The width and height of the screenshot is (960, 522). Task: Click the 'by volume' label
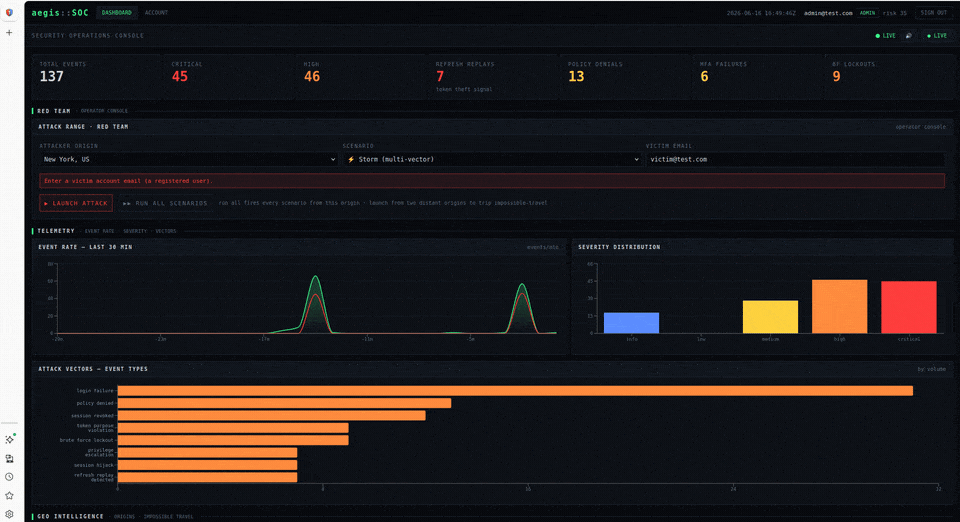tap(931, 369)
